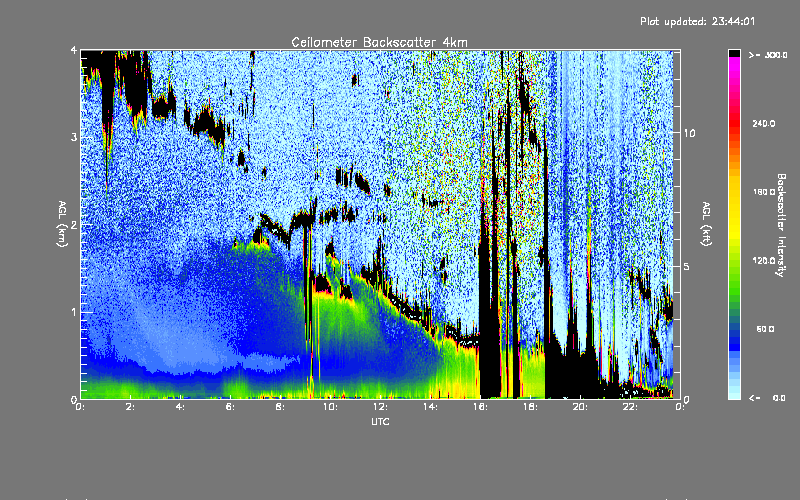This screenshot has height=500, width=800.
Task: Click the '180.0' colorbar label
Action: pyautogui.click(x=764, y=192)
